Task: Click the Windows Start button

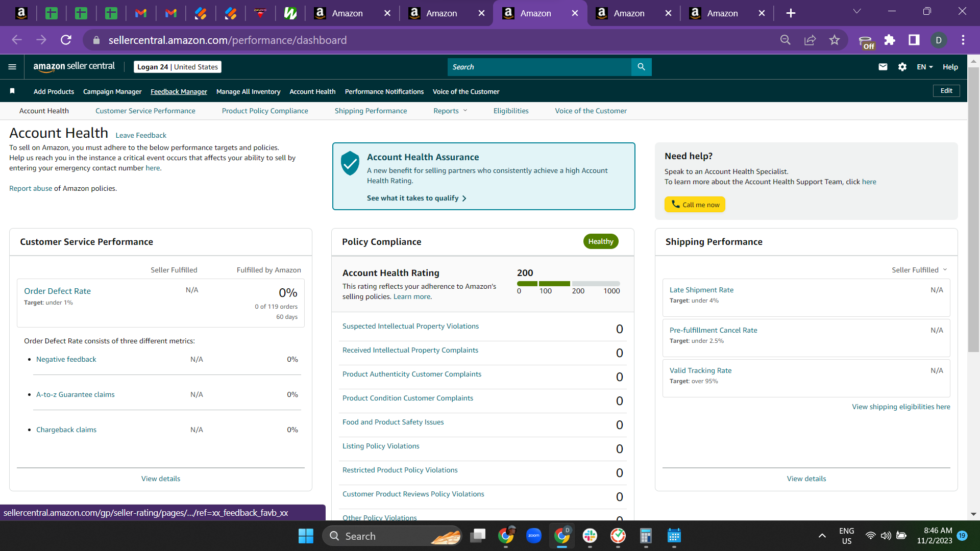Action: [x=306, y=536]
